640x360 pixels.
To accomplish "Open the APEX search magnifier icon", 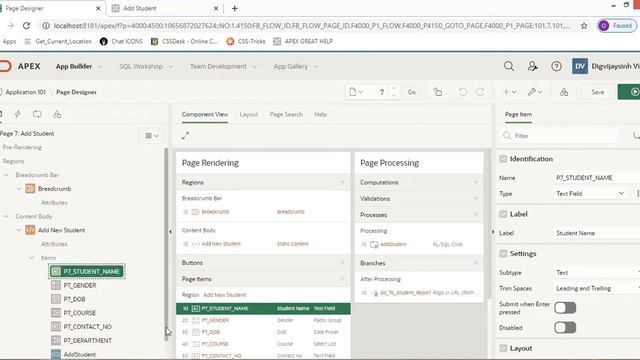I will click(x=509, y=66).
